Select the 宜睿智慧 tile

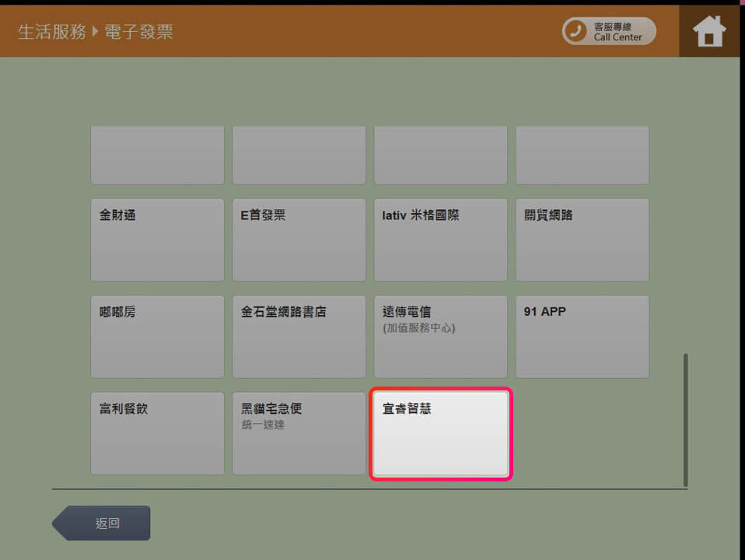(440, 433)
